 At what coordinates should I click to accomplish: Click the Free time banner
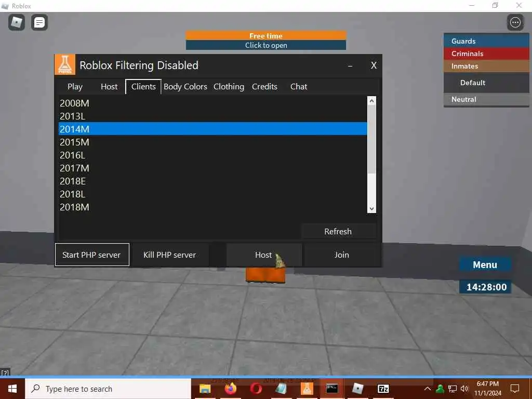click(x=266, y=36)
